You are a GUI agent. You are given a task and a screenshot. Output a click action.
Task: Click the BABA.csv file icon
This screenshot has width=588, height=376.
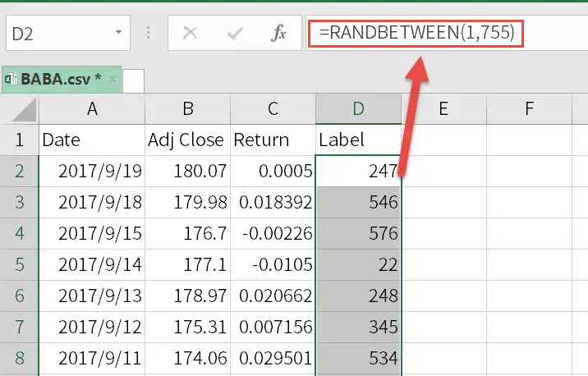pos(11,79)
